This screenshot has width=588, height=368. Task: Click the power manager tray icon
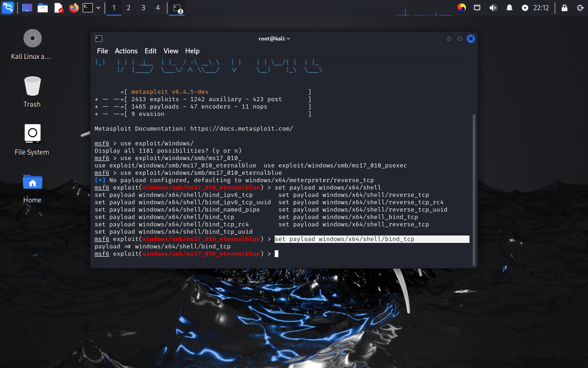click(x=525, y=8)
